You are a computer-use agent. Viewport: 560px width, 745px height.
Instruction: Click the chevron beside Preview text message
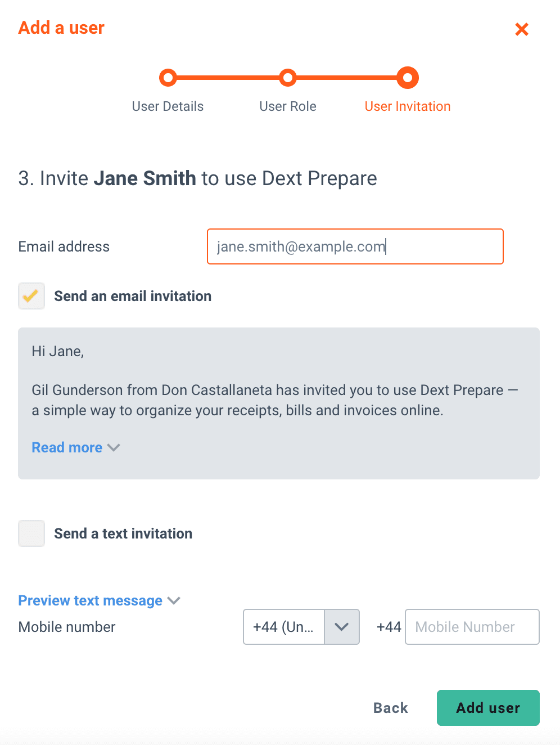[x=174, y=601]
